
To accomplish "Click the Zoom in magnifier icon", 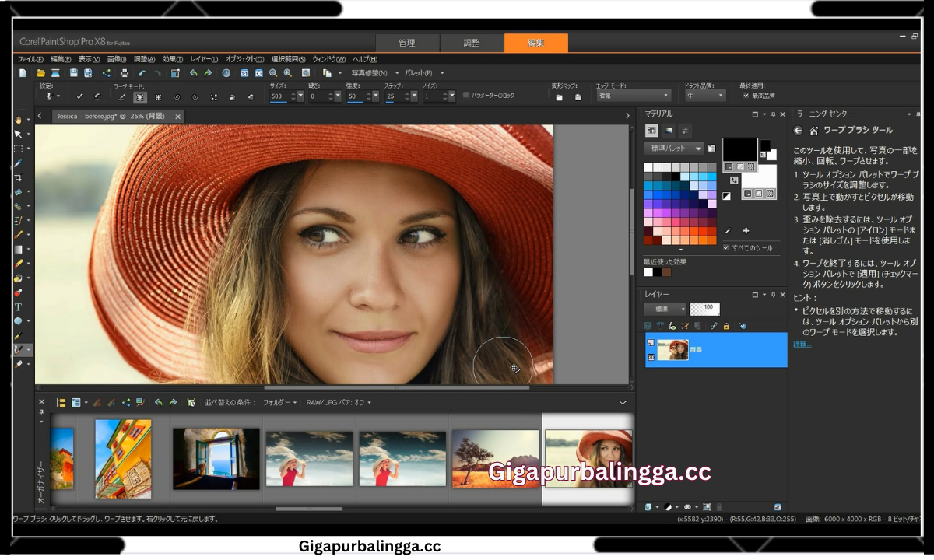I will pyautogui.click(x=288, y=73).
